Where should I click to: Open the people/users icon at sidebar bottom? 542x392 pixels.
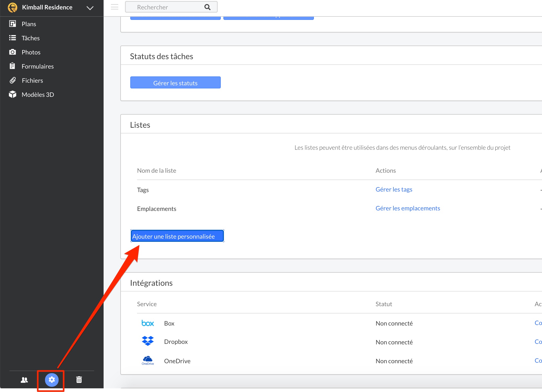pos(24,380)
